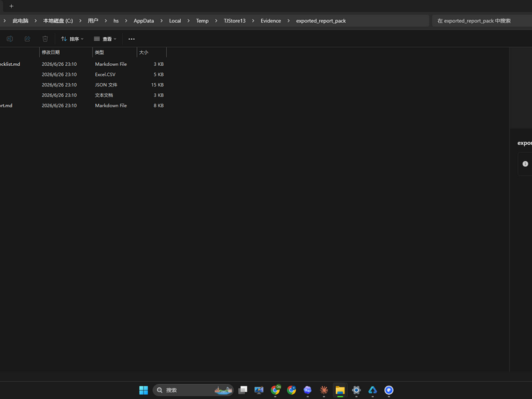The height and width of the screenshot is (399, 532).
Task: Open a new tab with the plus button
Action: click(x=11, y=6)
